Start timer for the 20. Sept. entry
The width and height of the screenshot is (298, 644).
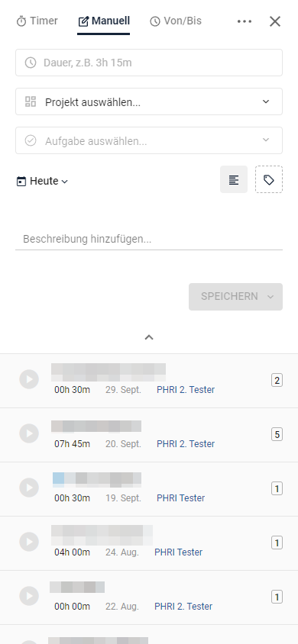click(29, 433)
